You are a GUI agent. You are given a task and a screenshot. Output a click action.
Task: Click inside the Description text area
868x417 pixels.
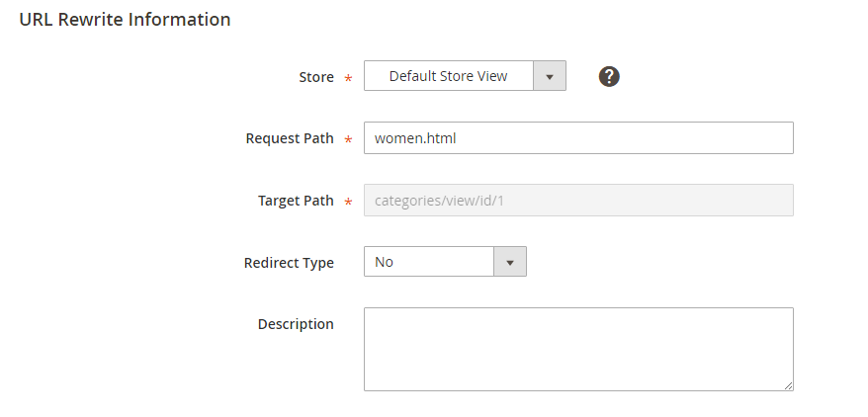click(578, 350)
